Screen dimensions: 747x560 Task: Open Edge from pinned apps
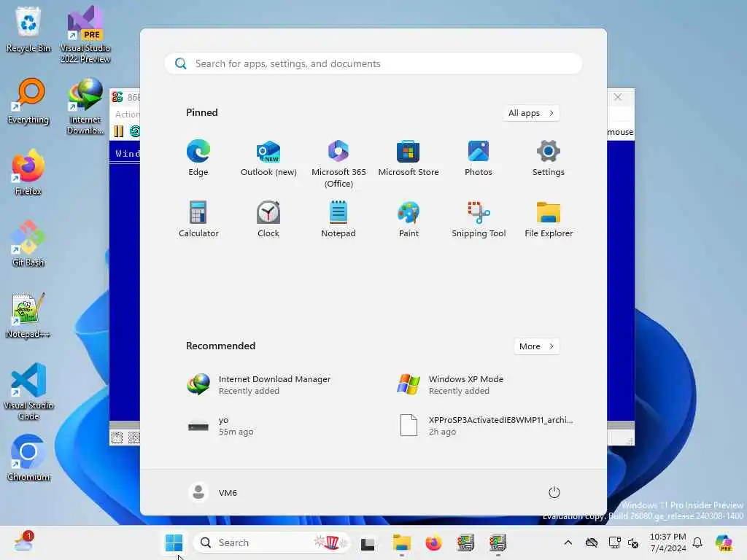(198, 158)
